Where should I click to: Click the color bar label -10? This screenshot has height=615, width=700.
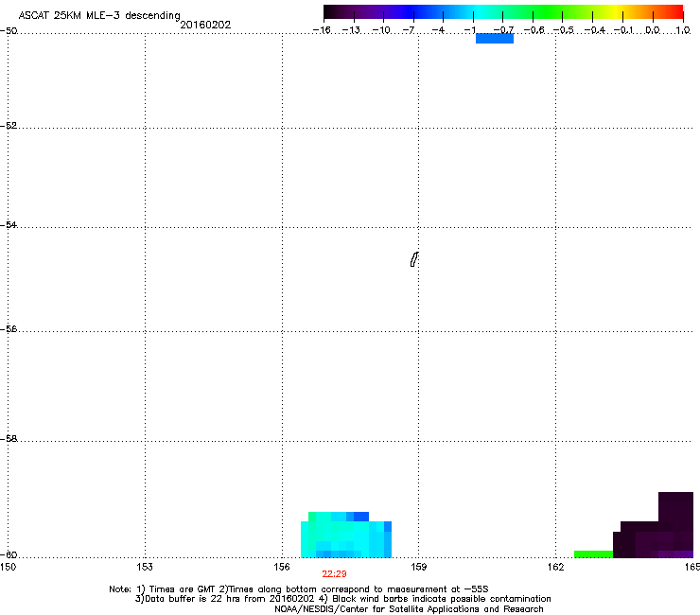pyautogui.click(x=381, y=30)
